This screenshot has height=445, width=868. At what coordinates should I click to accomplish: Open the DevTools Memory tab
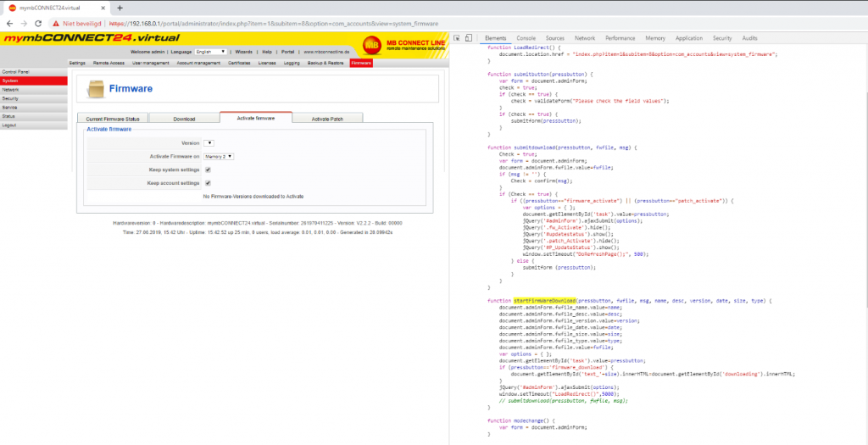click(x=655, y=38)
